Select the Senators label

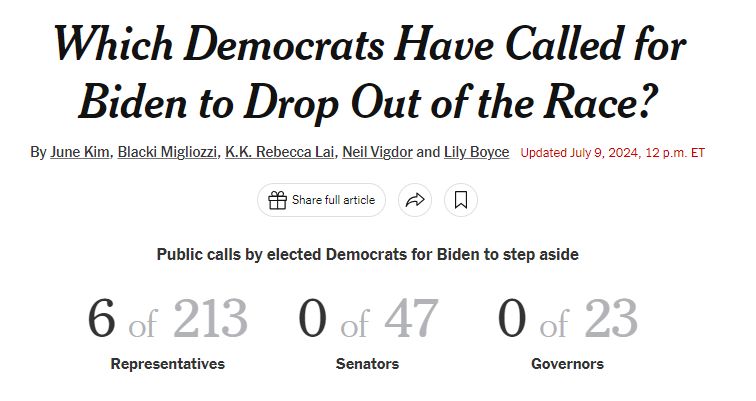pos(367,364)
